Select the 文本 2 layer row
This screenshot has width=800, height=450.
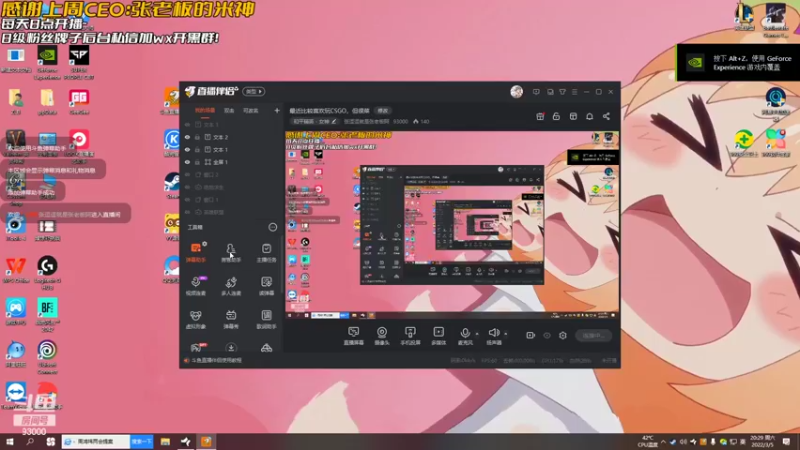point(232,137)
